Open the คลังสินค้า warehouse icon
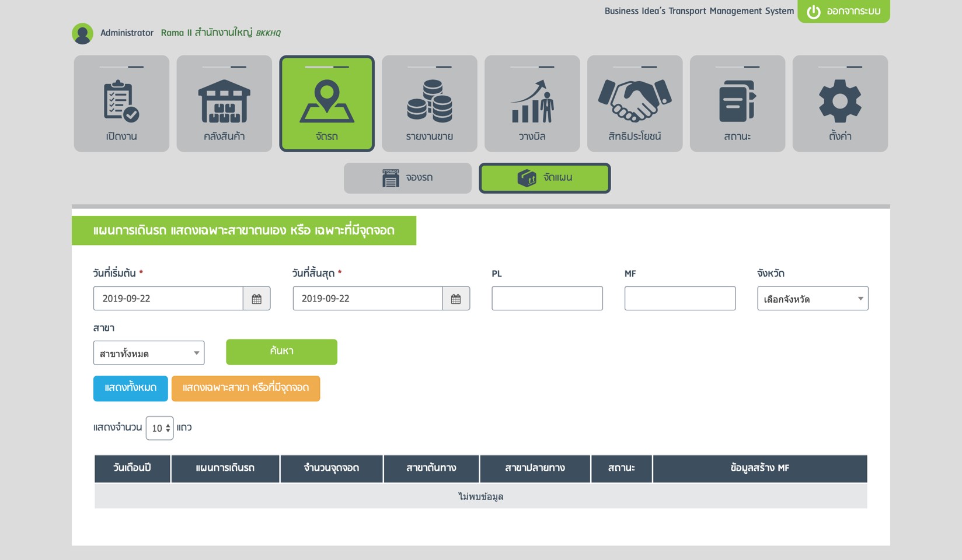Viewport: 962px width, 560px height. (x=224, y=101)
